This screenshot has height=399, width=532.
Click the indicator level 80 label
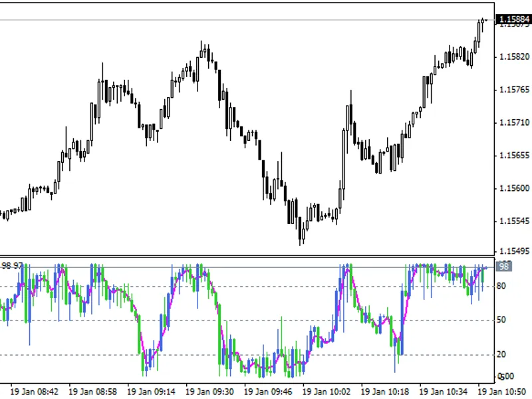(x=501, y=286)
